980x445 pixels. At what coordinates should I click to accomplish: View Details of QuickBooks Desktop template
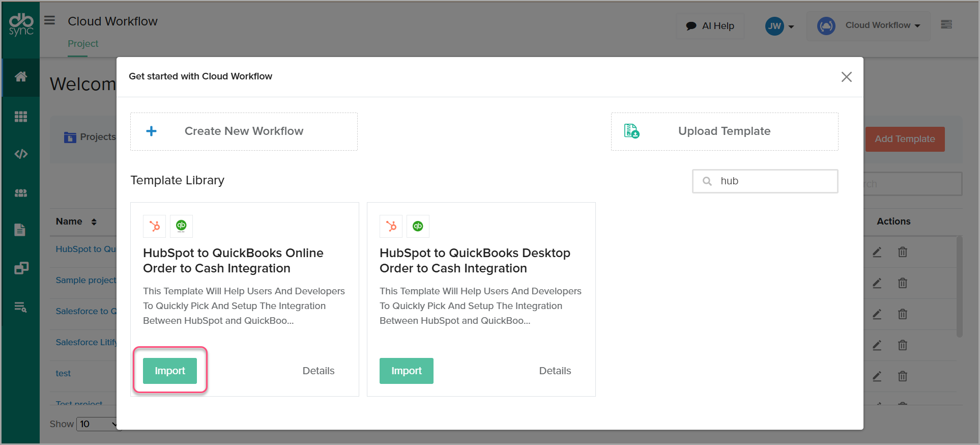point(555,371)
